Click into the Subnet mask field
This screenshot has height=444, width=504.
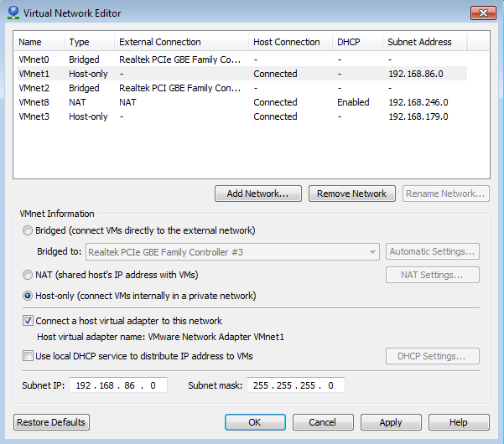(296, 385)
